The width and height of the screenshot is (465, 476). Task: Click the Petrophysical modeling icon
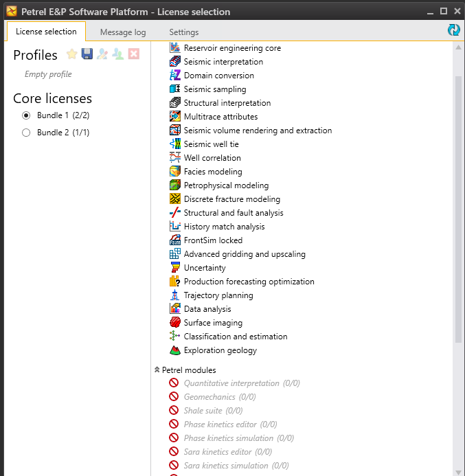point(175,185)
